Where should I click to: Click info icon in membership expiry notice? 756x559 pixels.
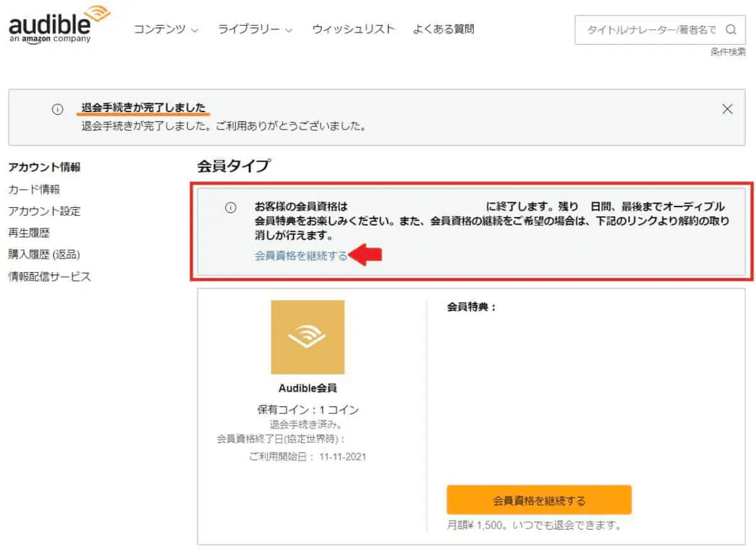pyautogui.click(x=231, y=208)
